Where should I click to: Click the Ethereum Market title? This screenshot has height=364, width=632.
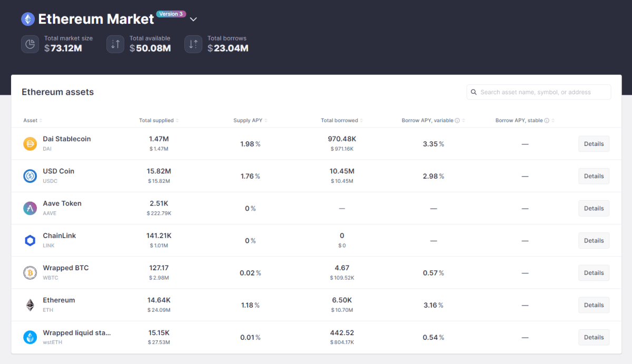[x=96, y=19]
